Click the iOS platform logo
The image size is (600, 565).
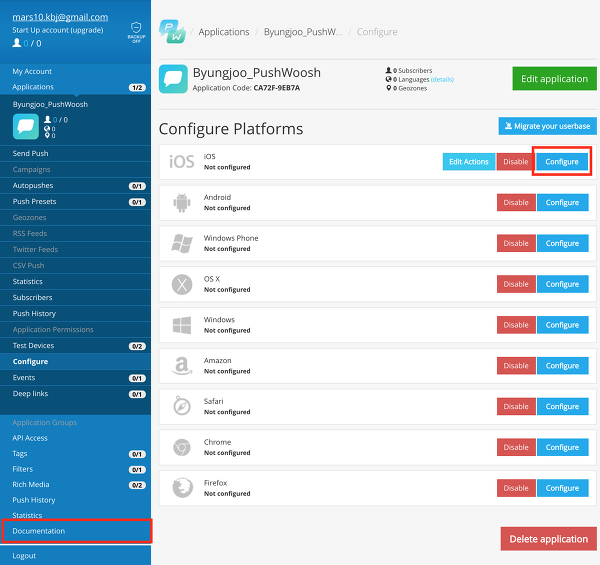pos(182,161)
